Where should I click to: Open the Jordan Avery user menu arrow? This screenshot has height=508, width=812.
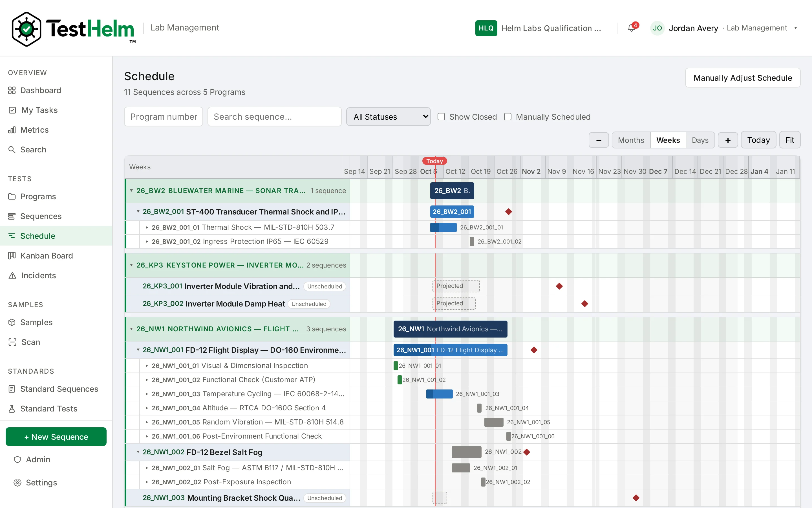click(796, 28)
